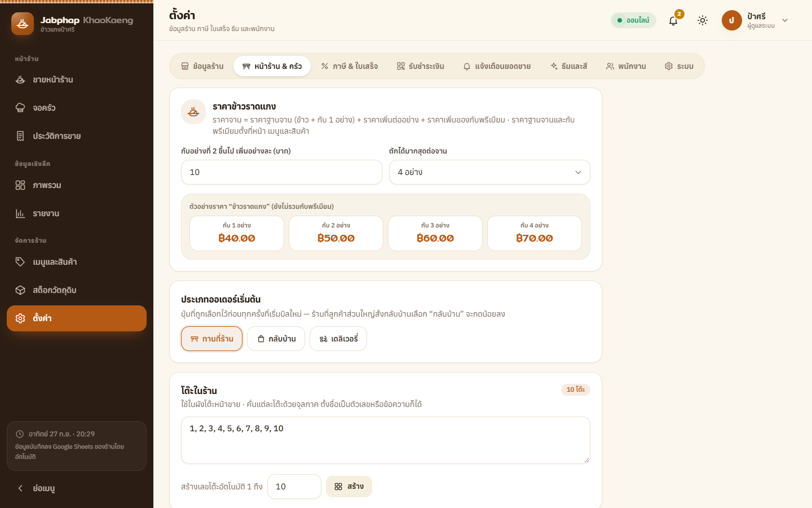
Task: Collapse the sidebar with ย่อเมนู
Action: tap(77, 488)
